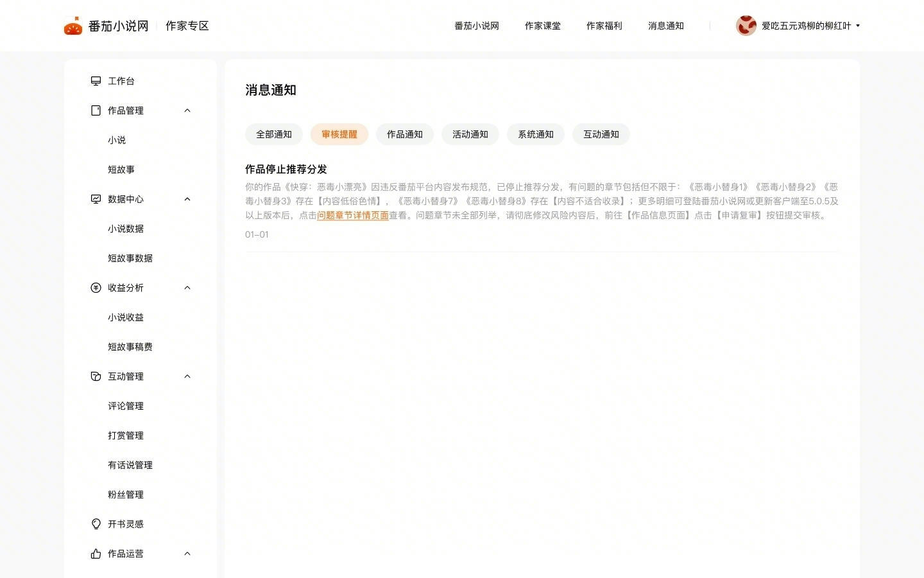924x578 pixels.
Task: Click the 互动管理 icon in sidebar
Action: pyautogui.click(x=96, y=376)
